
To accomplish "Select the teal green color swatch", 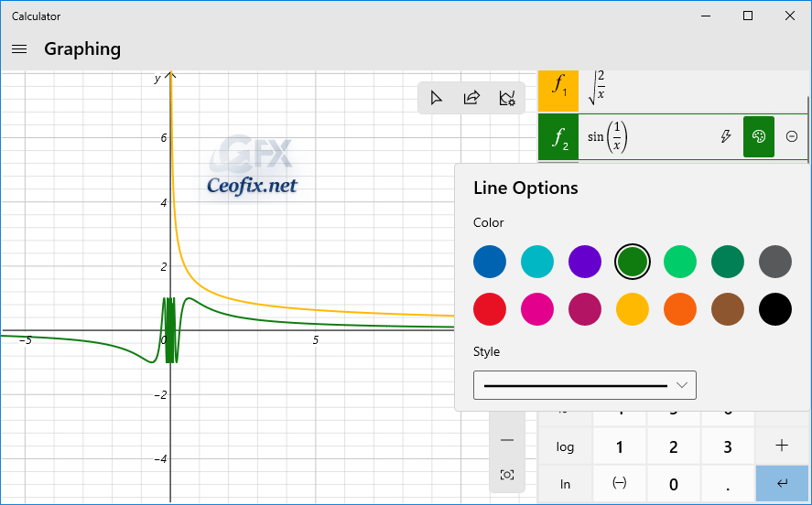I will tap(728, 262).
